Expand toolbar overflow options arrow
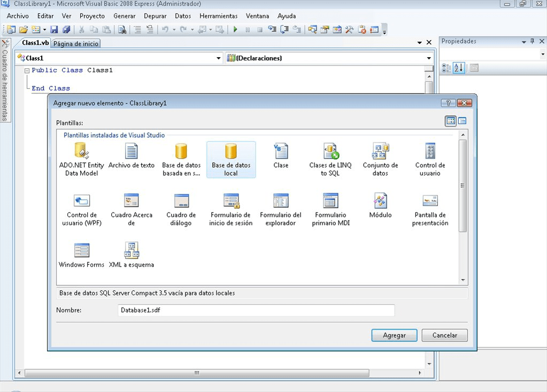This screenshot has height=392, width=547. [x=384, y=30]
